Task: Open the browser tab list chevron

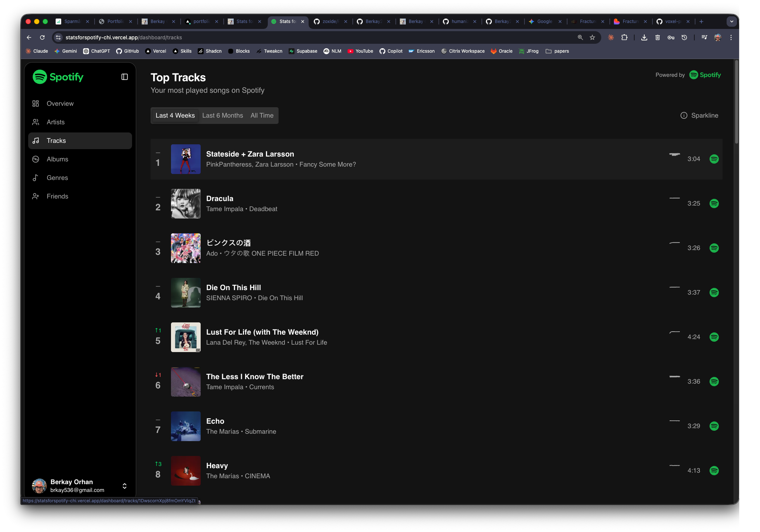Action: point(731,22)
